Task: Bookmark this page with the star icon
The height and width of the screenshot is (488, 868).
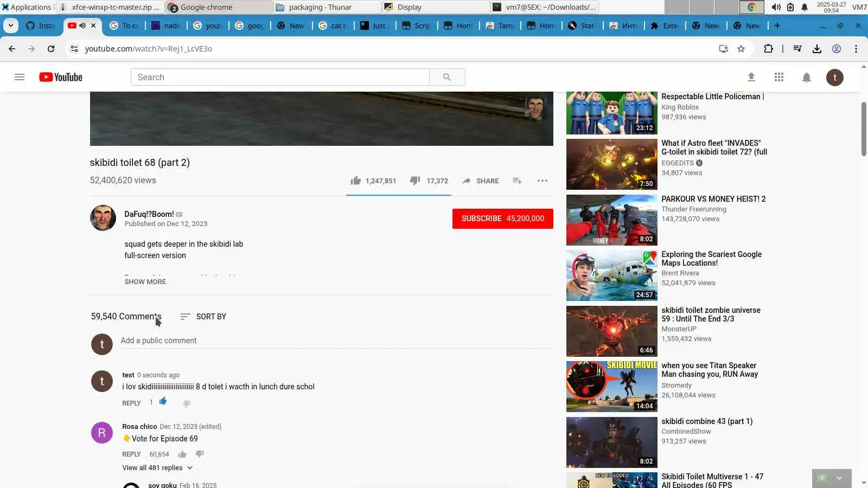Action: (x=741, y=49)
